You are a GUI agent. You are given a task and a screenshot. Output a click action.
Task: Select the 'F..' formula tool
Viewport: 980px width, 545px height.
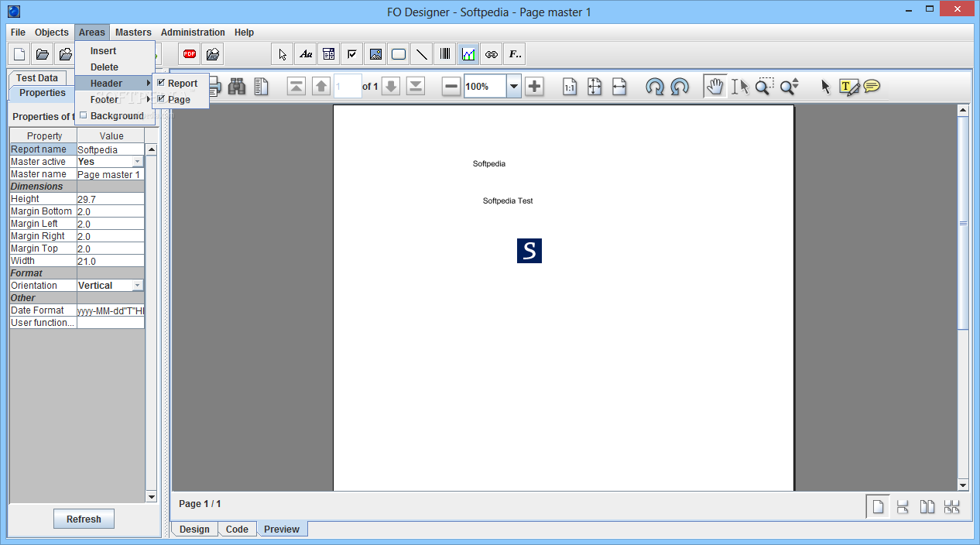click(515, 54)
